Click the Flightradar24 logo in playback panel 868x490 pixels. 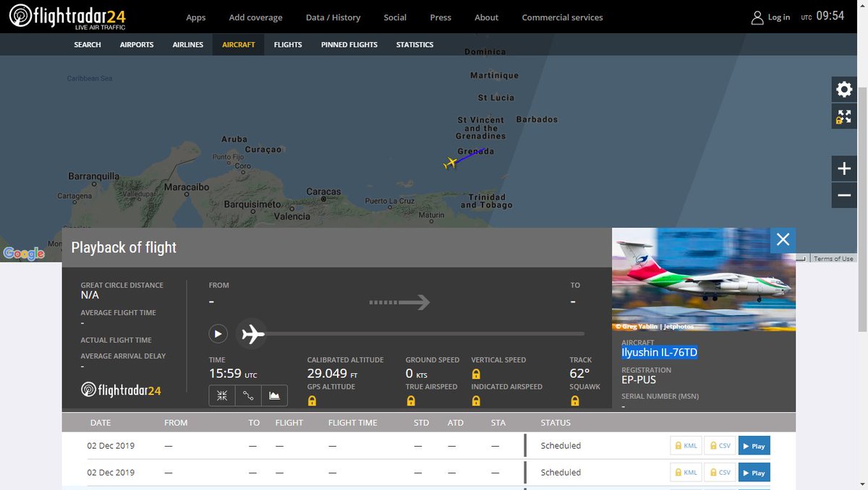coord(121,390)
